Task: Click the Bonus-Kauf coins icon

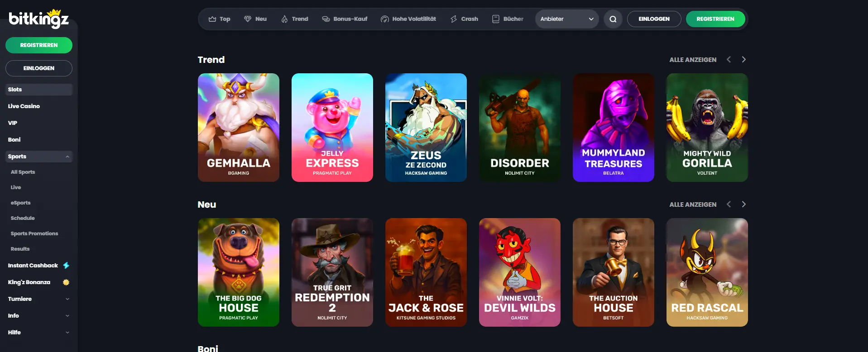Action: pos(326,19)
